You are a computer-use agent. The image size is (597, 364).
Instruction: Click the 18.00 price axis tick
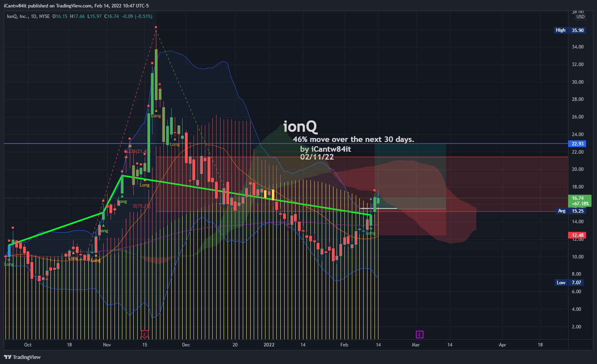tap(577, 187)
